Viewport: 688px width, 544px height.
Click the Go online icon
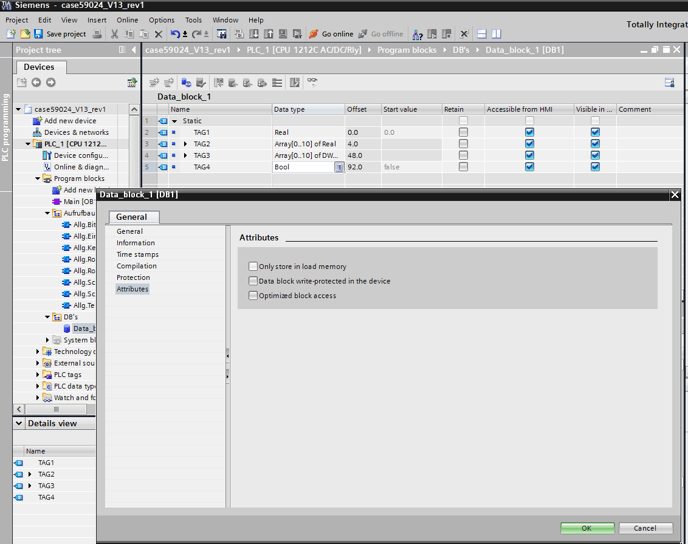[313, 34]
